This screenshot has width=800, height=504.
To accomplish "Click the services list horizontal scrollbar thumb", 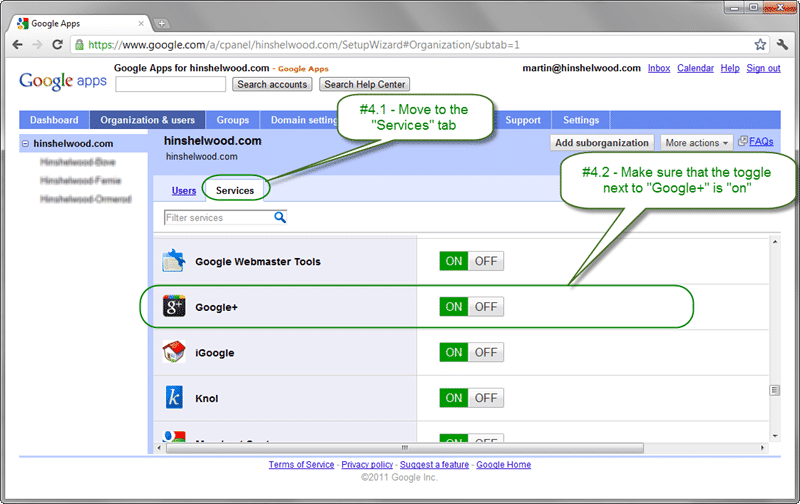I will click(405, 448).
